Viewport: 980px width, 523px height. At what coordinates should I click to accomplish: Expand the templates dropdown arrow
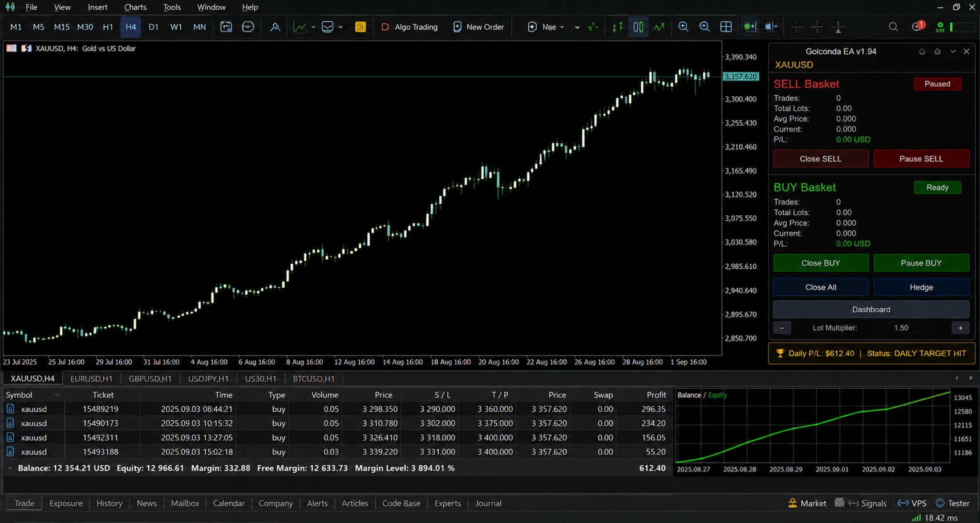point(341,27)
